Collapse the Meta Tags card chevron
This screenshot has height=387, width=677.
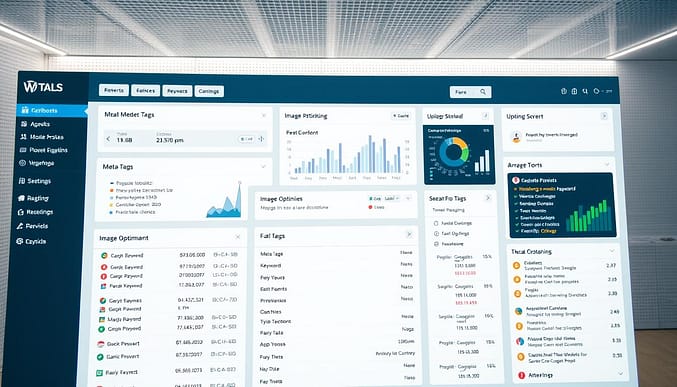(x=263, y=166)
